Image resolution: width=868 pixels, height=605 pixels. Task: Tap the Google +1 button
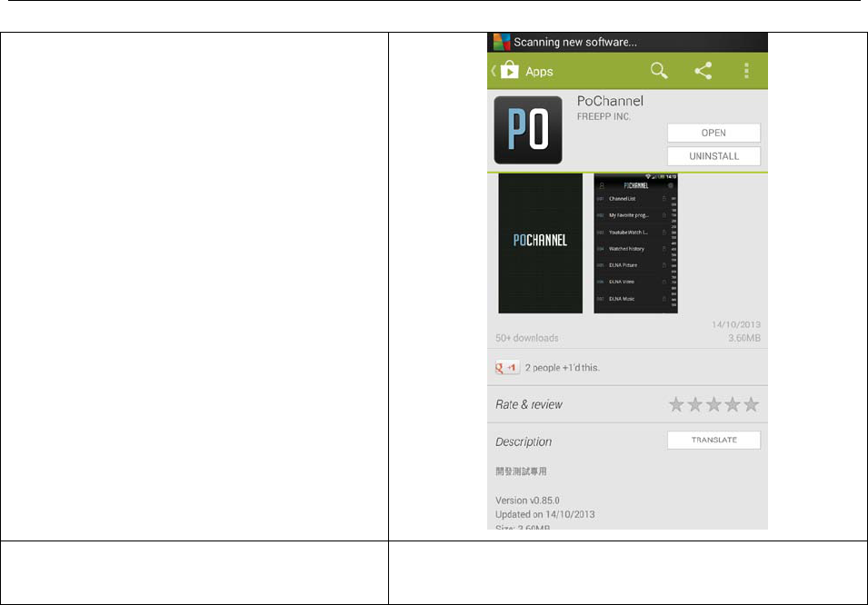(x=507, y=368)
